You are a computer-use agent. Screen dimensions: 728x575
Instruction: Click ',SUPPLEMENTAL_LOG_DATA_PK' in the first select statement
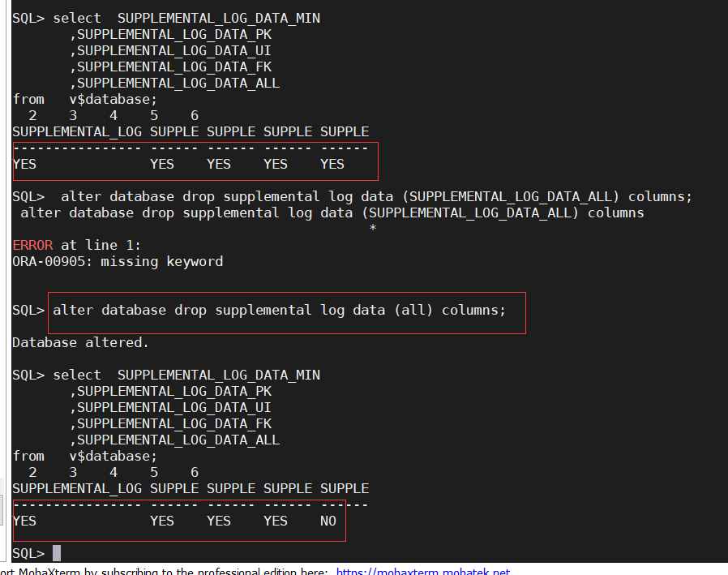(x=170, y=34)
